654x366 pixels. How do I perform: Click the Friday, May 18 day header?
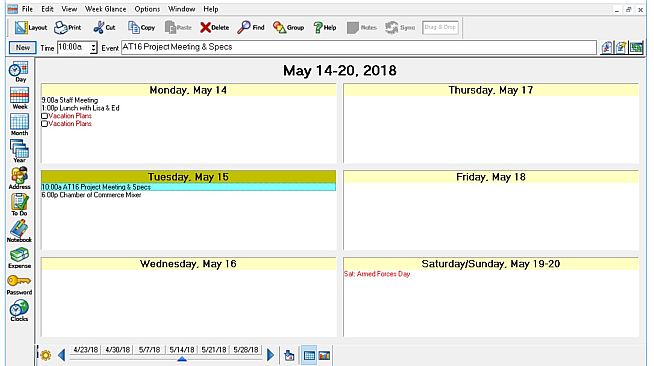pyautogui.click(x=490, y=177)
